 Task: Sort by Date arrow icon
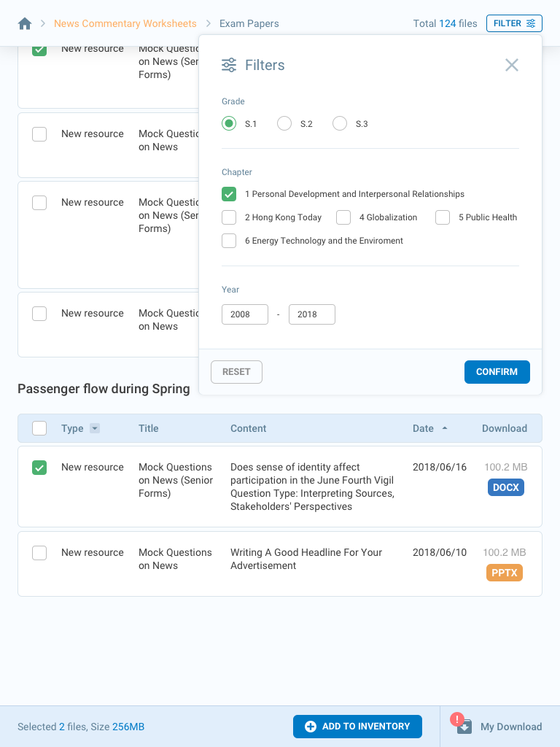pos(445,428)
